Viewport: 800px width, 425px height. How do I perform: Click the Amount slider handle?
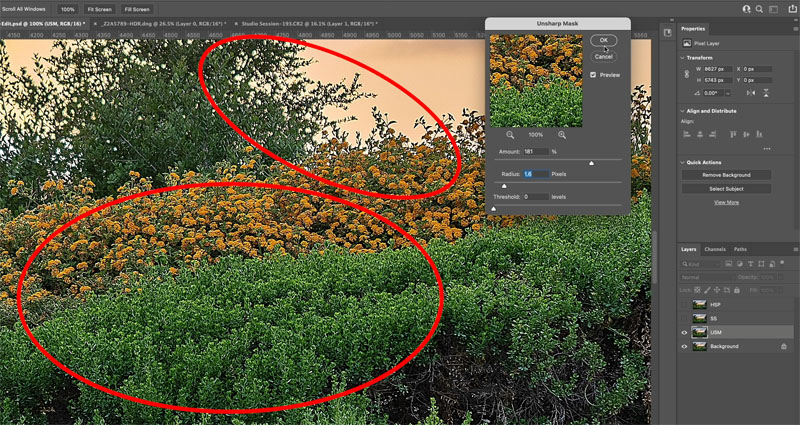pos(591,163)
